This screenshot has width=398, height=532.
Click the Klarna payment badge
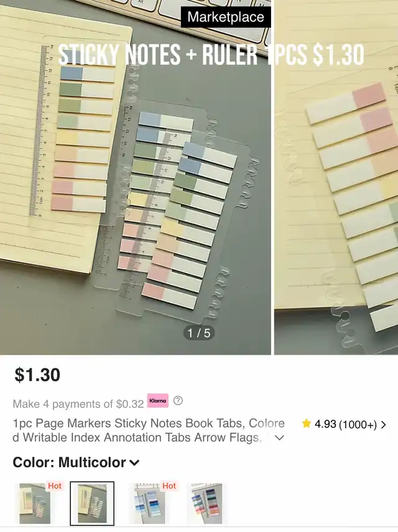pos(157,400)
